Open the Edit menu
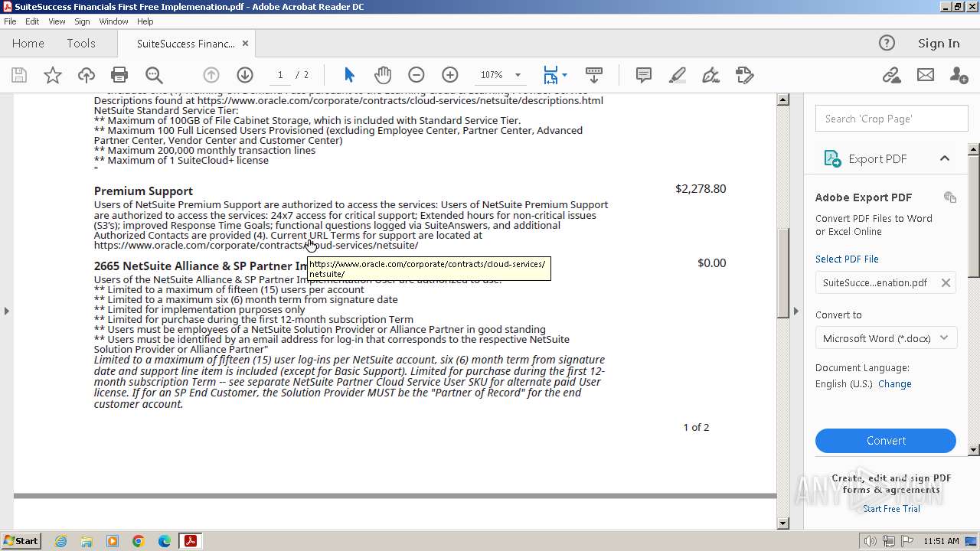Viewport: 980px width, 551px height. point(32,21)
